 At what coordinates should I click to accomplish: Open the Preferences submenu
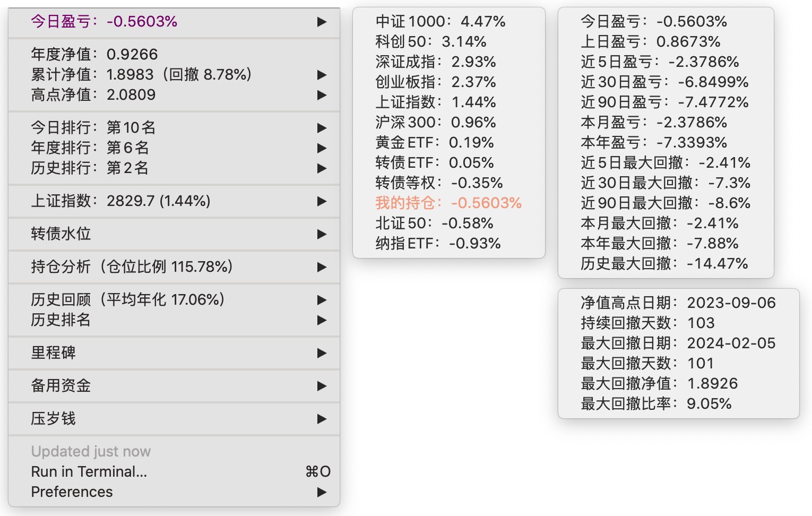coord(72,492)
